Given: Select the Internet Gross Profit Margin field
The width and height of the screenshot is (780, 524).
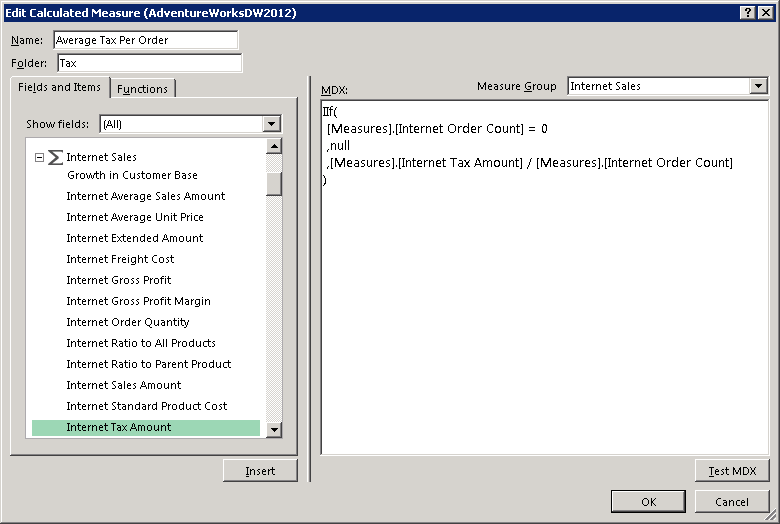Looking at the screenshot, I should pyautogui.click(x=138, y=301).
